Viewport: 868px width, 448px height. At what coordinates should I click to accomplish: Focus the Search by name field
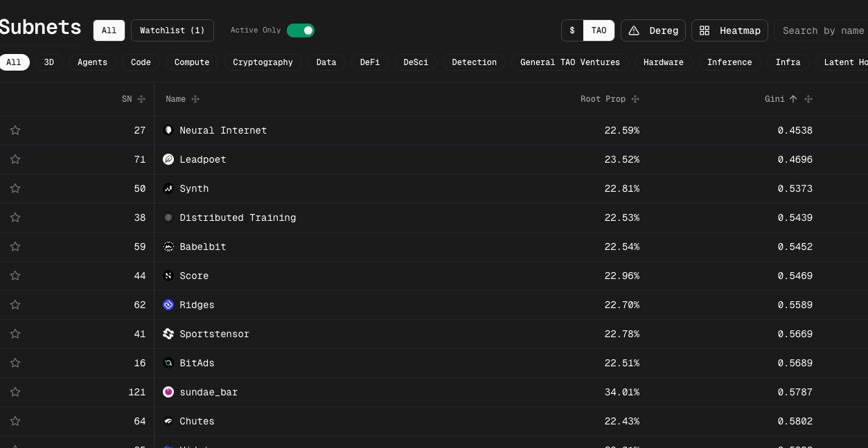[822, 30]
